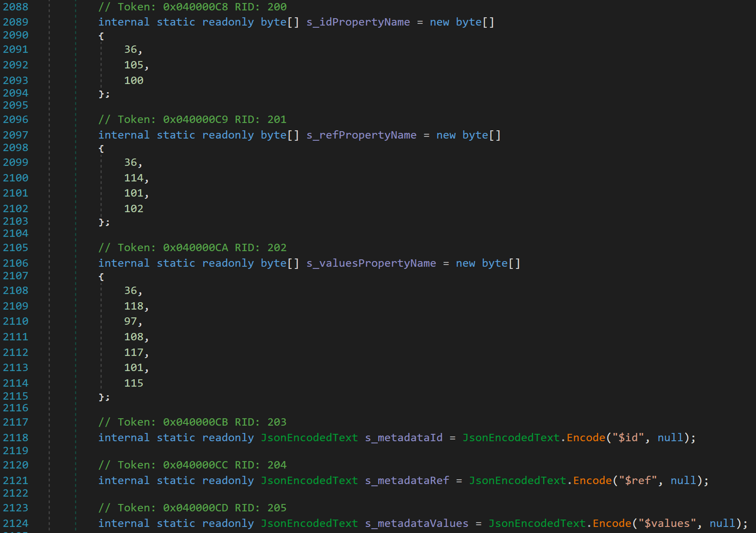Click the value 117 on line 2112
756x533 pixels.
tap(134, 353)
